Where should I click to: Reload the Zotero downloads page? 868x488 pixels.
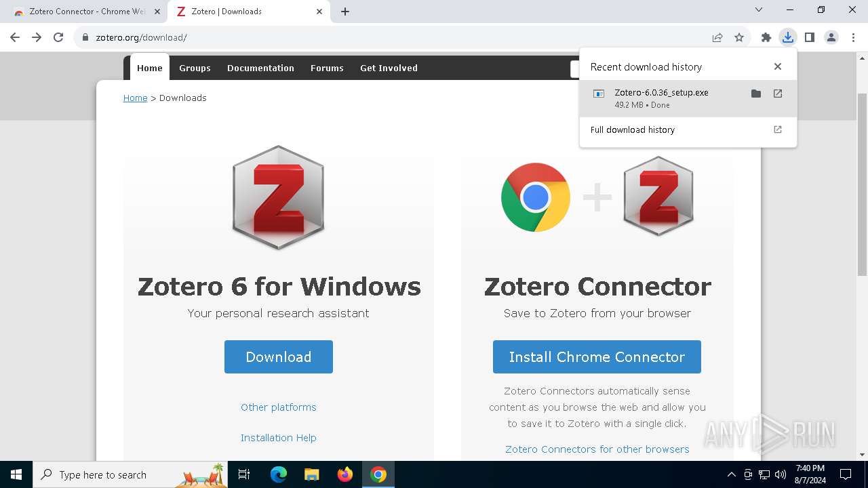click(58, 37)
